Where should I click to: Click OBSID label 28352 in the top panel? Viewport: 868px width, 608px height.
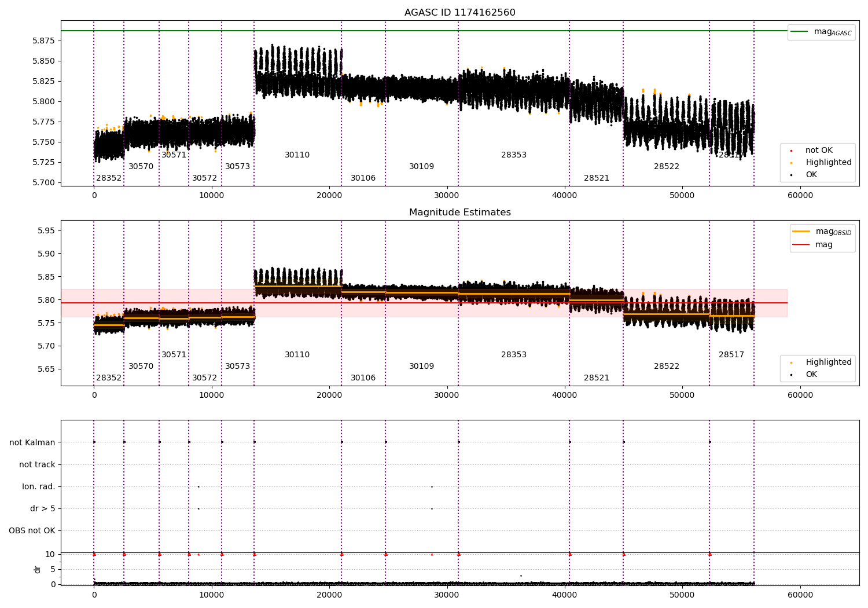[109, 178]
